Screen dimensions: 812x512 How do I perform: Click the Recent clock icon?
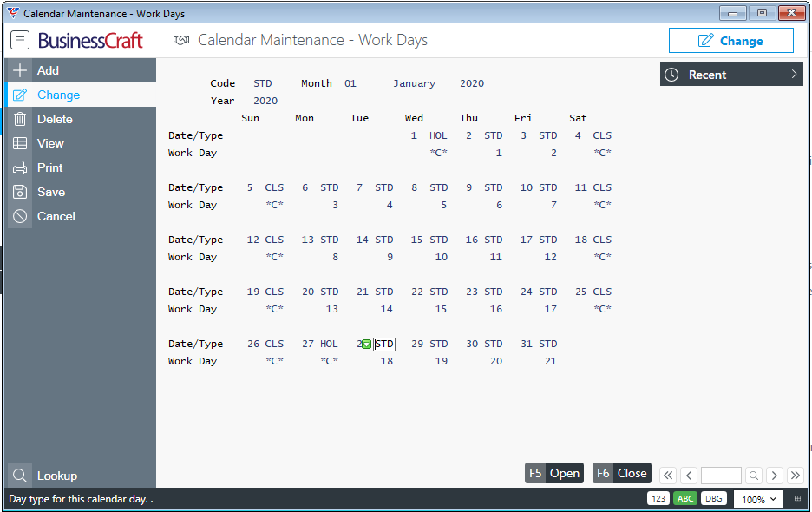[671, 75]
